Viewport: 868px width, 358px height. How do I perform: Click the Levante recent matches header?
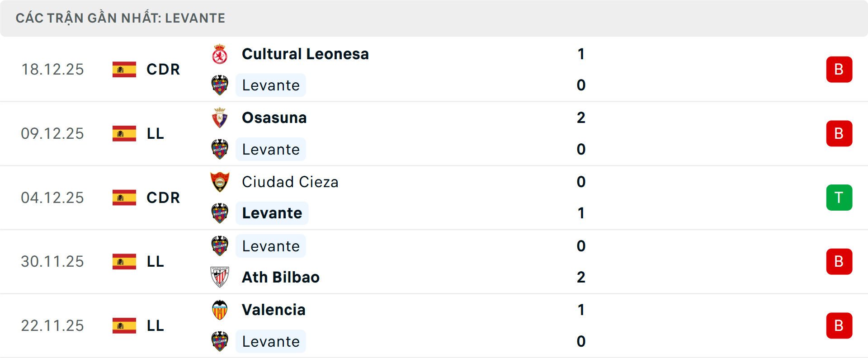120,18
